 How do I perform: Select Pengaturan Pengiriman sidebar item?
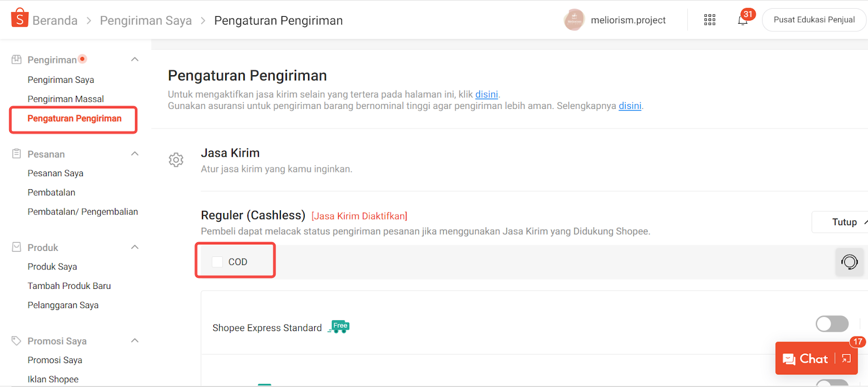(x=74, y=119)
